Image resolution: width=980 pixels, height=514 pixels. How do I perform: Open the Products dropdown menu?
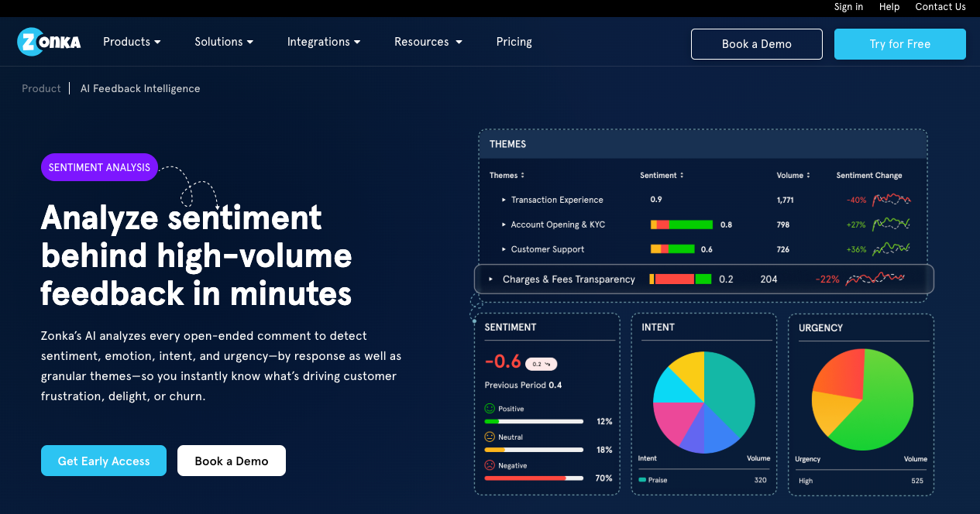[132, 42]
